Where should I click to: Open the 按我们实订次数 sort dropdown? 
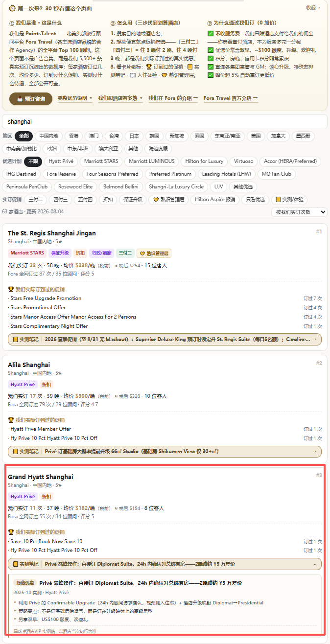click(299, 212)
